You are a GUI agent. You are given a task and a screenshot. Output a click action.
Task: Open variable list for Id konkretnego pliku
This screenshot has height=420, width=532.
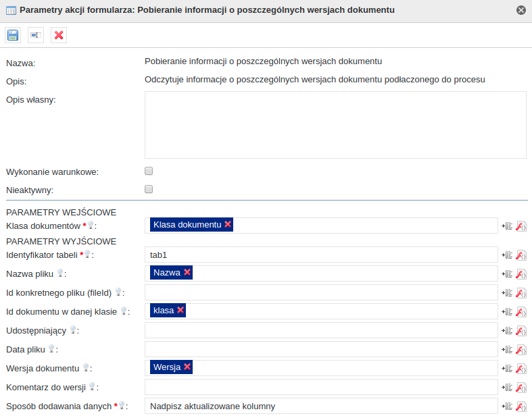click(508, 292)
